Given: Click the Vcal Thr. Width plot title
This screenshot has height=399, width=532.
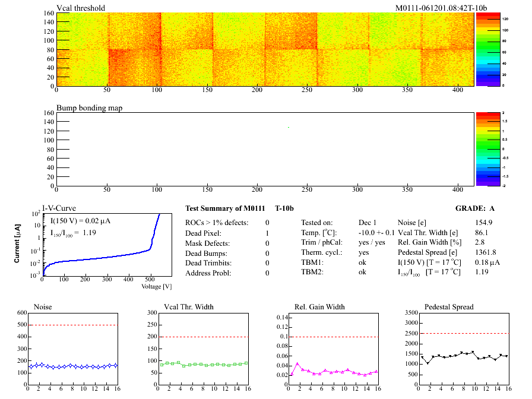Looking at the screenshot, I should [188, 307].
